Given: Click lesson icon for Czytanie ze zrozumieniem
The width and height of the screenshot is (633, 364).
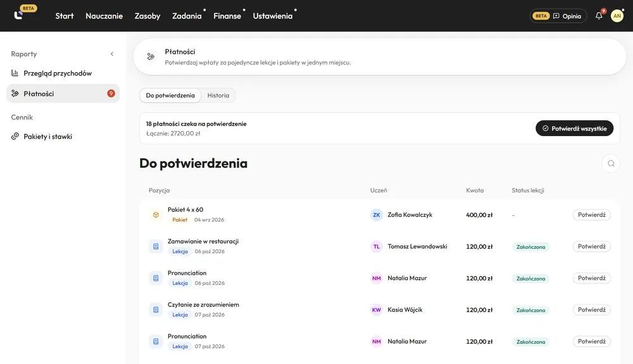Looking at the screenshot, I should click(x=156, y=310).
